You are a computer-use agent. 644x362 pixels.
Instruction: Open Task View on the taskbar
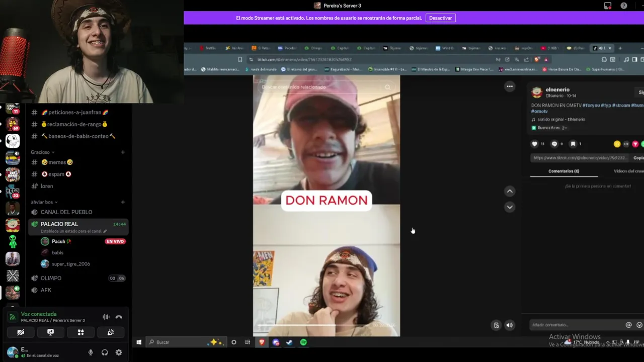[x=247, y=342]
